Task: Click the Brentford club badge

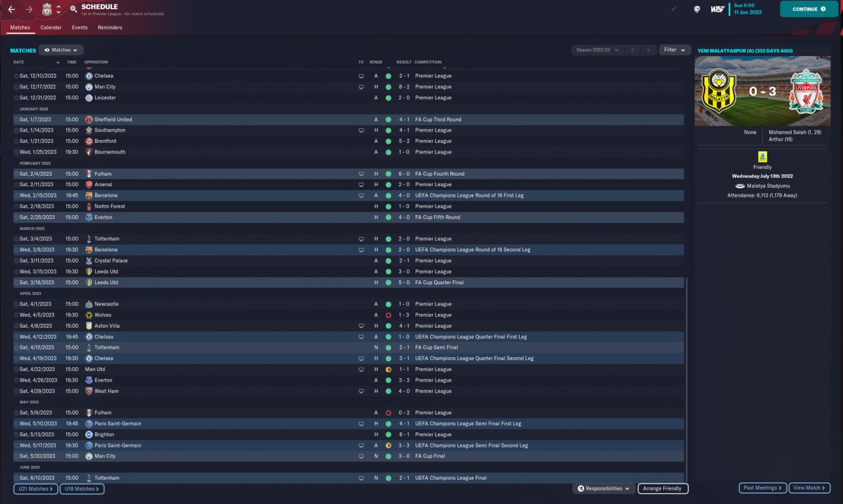Action: 89,141
